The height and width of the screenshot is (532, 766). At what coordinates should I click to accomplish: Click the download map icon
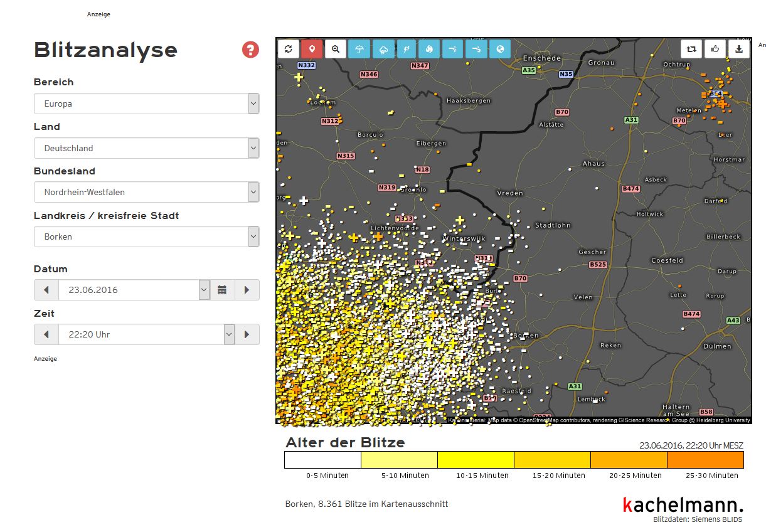[x=739, y=48]
